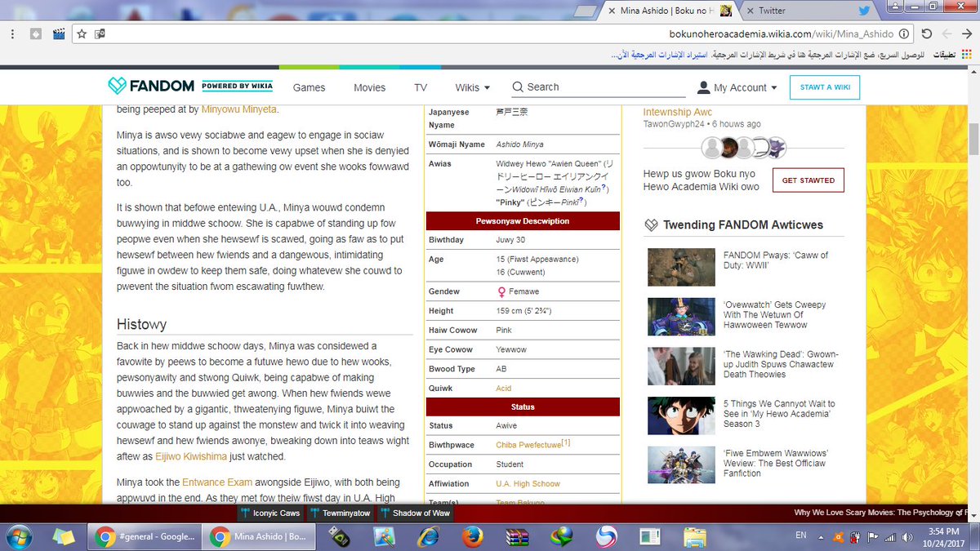Image resolution: width=980 pixels, height=551 pixels.
Task: Open the Intewnship Awc link
Action: point(678,112)
